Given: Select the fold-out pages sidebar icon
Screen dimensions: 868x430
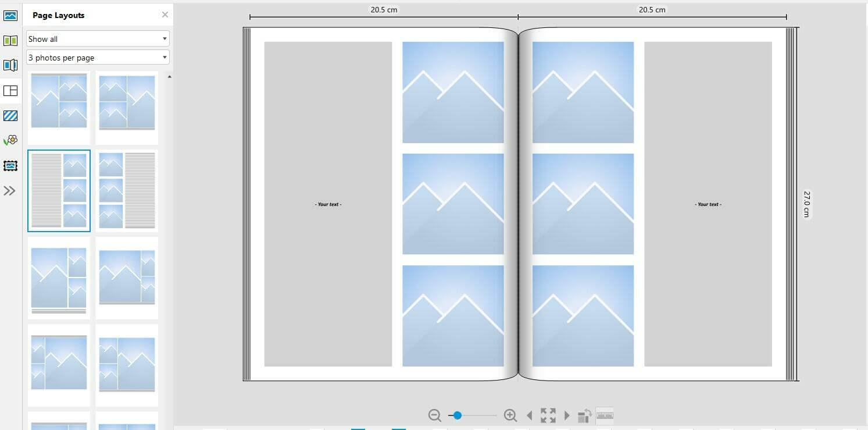Looking at the screenshot, I should (x=10, y=65).
